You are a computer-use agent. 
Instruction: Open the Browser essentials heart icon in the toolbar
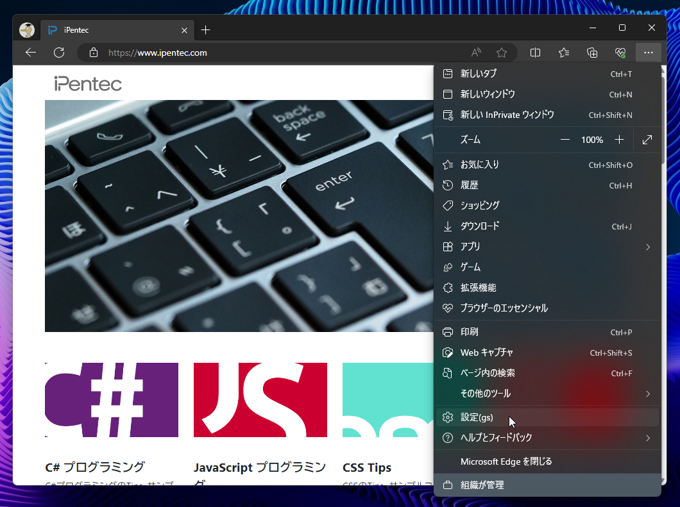click(x=620, y=52)
